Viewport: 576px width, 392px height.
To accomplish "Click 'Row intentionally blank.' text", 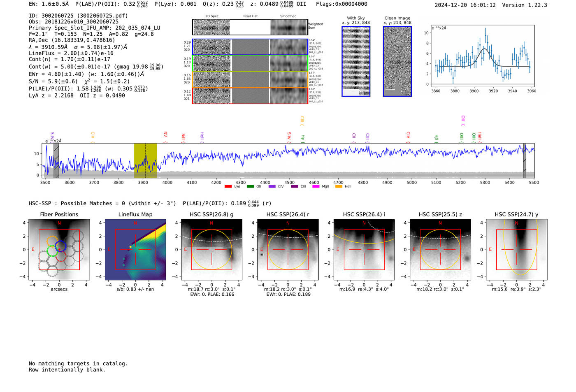I will 67,370.
